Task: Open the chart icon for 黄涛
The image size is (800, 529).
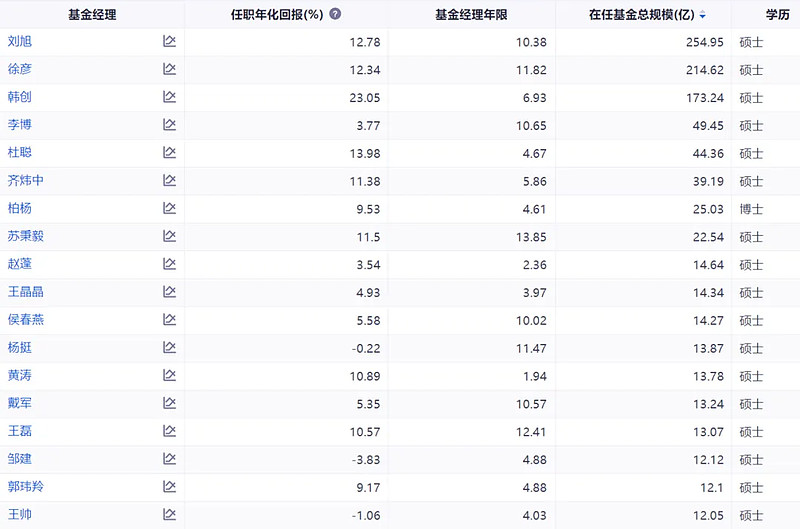Action: click(x=169, y=375)
